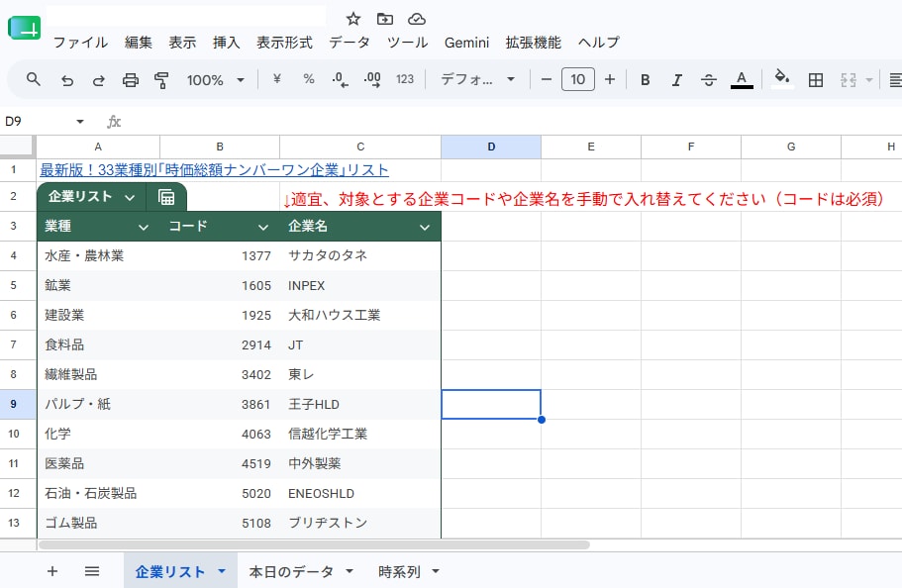Decrease the font size with minus
This screenshot has width=902, height=588.
(x=547, y=79)
